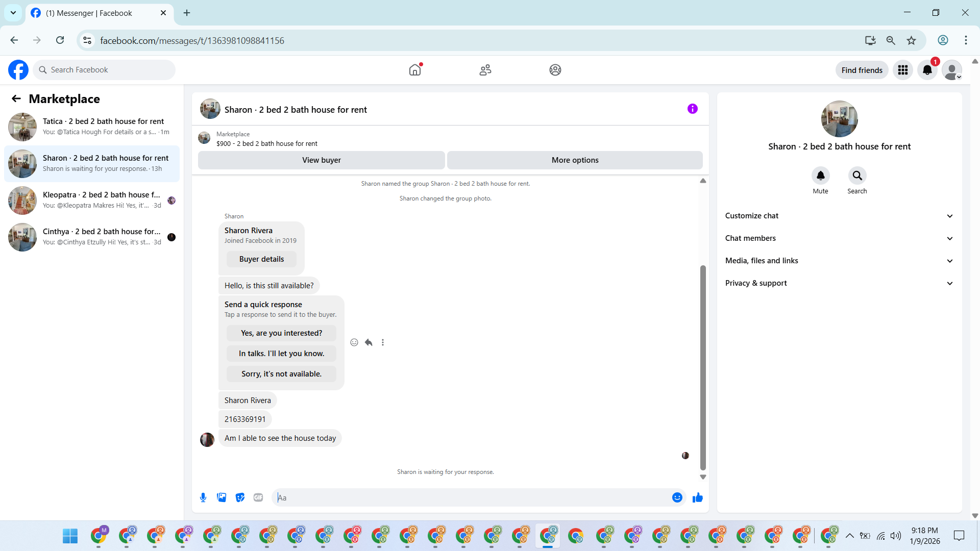This screenshot has height=551, width=980.
Task: Open Windows Start menu in the taskbar
Action: pos(70,536)
